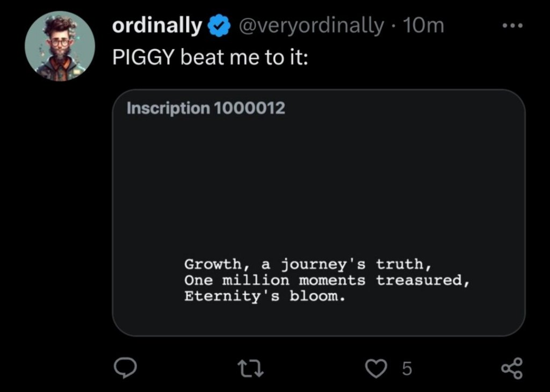The image size is (550, 392).
Task: Click the word "Inscription" in the card title
Action: click(168, 108)
